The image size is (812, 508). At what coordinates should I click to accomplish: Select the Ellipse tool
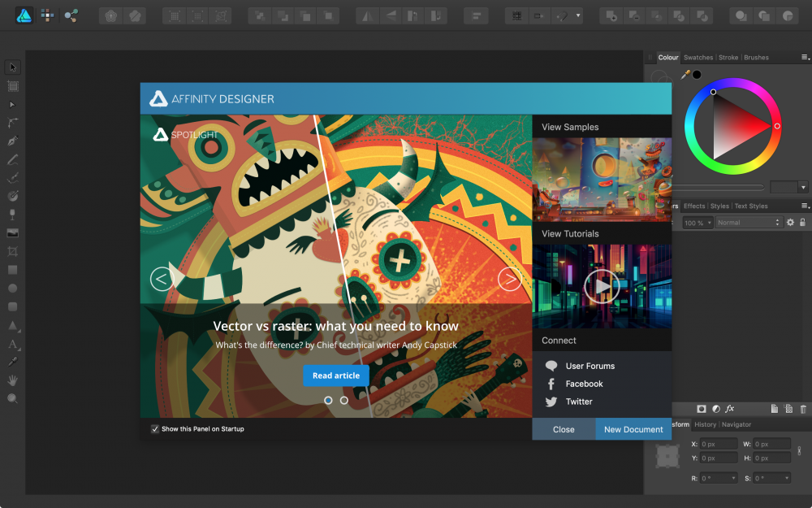point(12,288)
